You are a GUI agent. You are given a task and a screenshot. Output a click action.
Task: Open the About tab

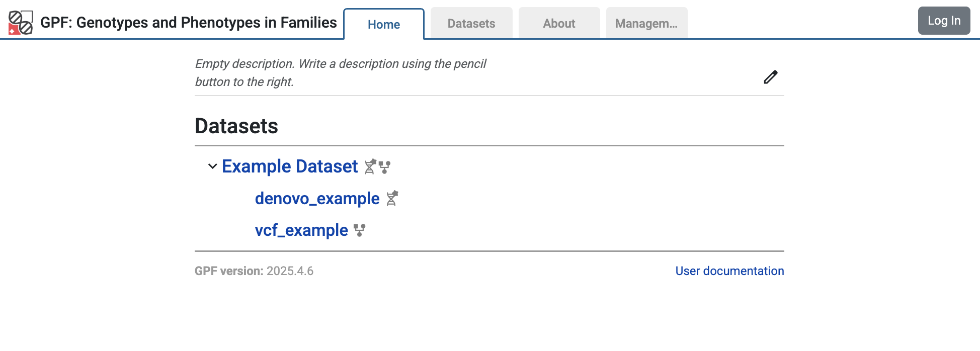click(x=559, y=23)
